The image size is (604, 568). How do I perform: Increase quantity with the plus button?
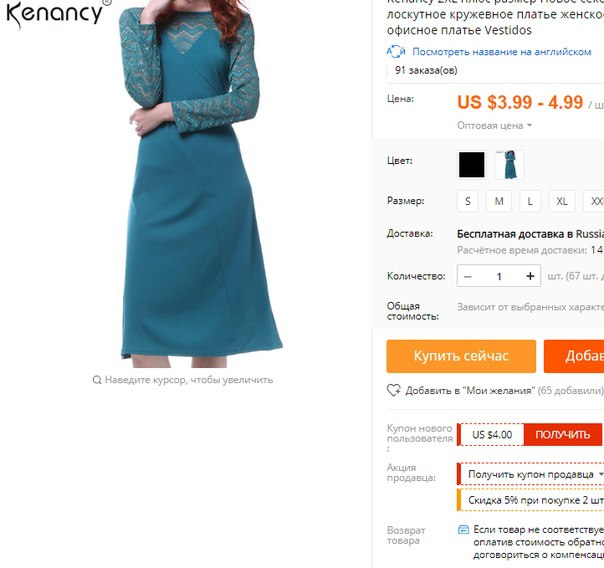tap(530, 276)
